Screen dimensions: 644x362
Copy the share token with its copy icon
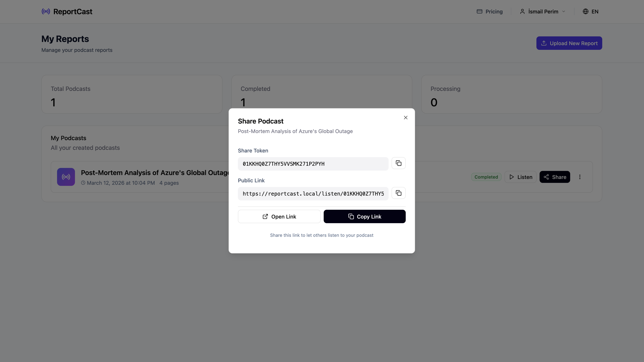coord(398,163)
